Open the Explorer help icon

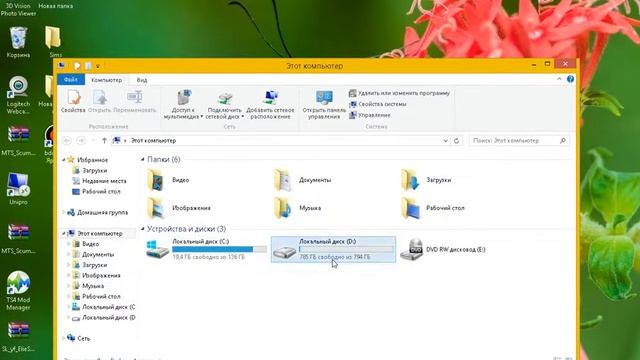(570, 79)
